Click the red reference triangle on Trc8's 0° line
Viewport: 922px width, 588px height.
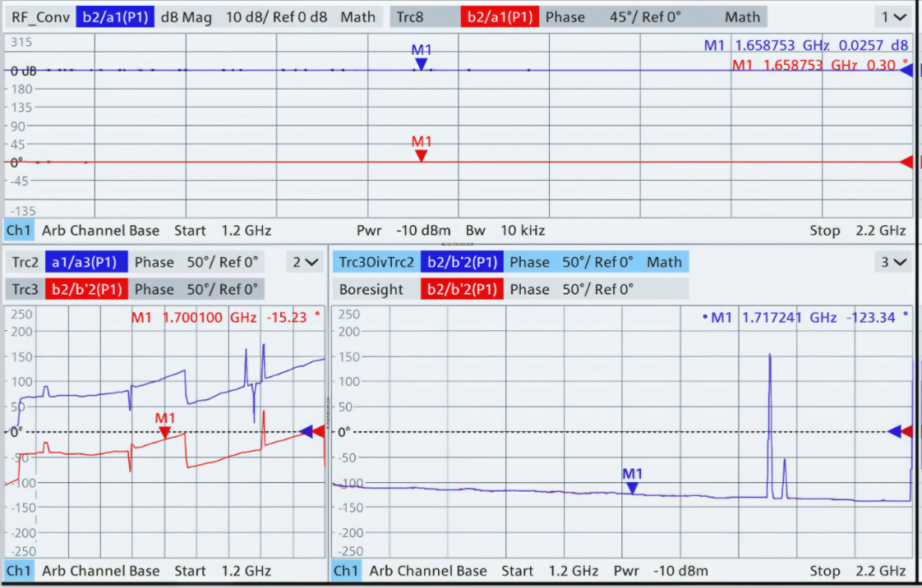907,161
